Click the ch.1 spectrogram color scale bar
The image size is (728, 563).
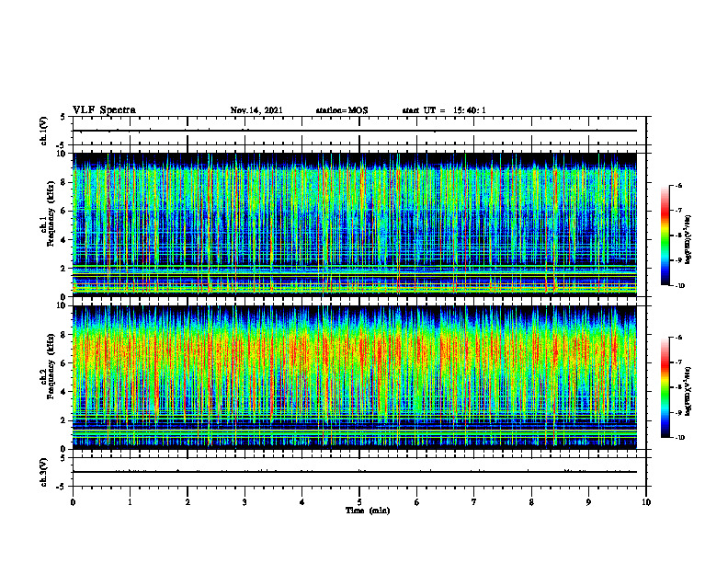tap(665, 236)
